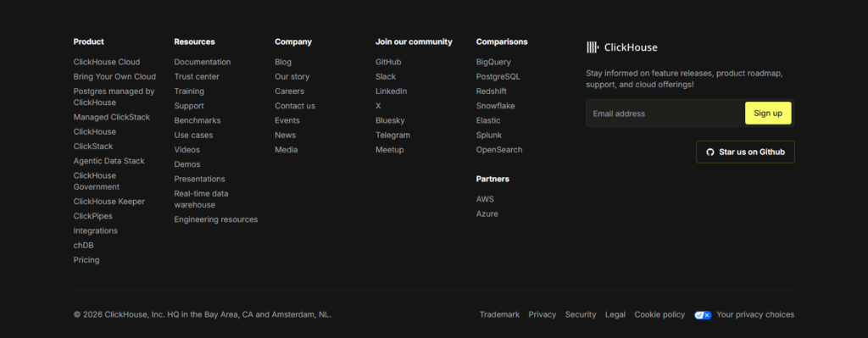Open the Security link
This screenshot has width=868, height=338.
(581, 315)
